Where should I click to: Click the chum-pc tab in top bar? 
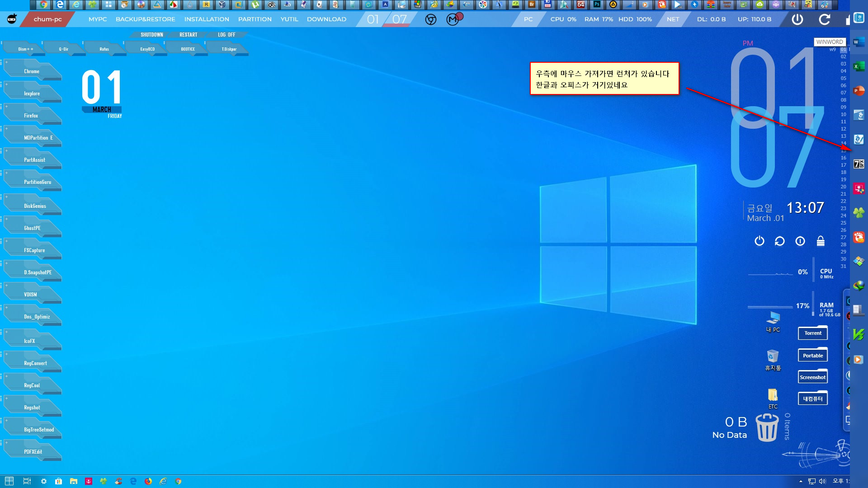[47, 19]
